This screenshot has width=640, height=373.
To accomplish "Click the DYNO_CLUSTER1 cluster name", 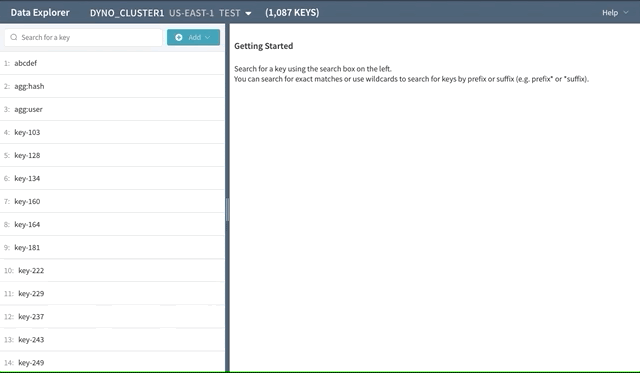I will tap(127, 13).
